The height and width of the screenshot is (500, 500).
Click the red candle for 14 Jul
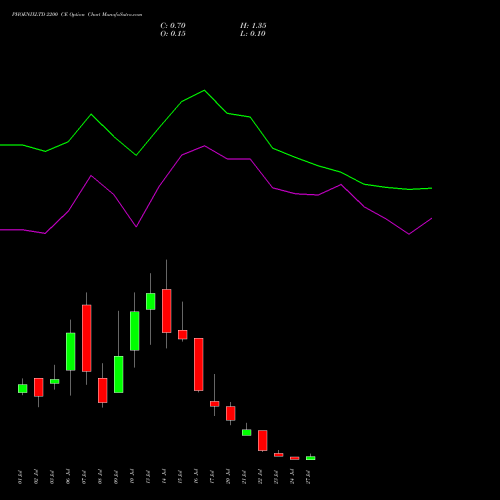point(167,311)
